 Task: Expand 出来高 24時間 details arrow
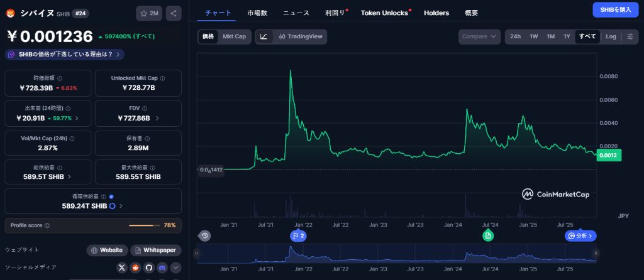pyautogui.click(x=77, y=118)
